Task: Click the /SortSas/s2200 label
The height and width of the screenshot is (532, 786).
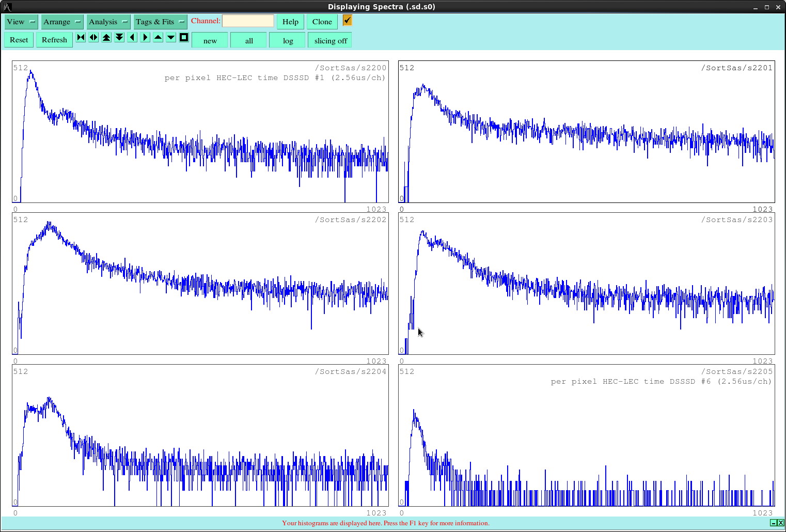Action: pos(351,68)
